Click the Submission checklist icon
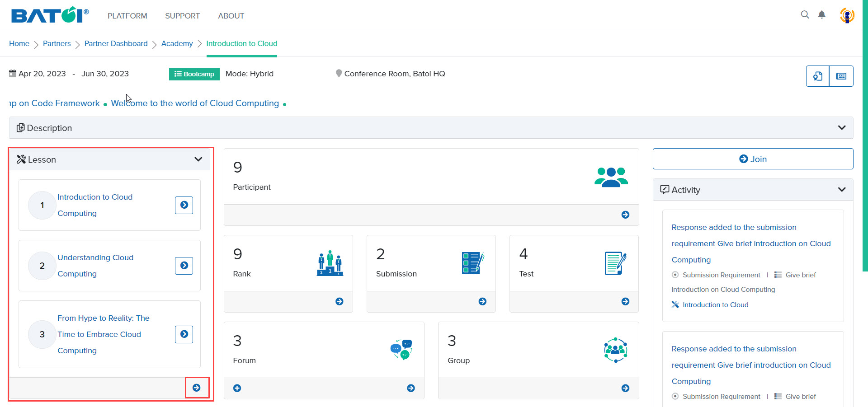This screenshot has height=407, width=868. (473, 263)
